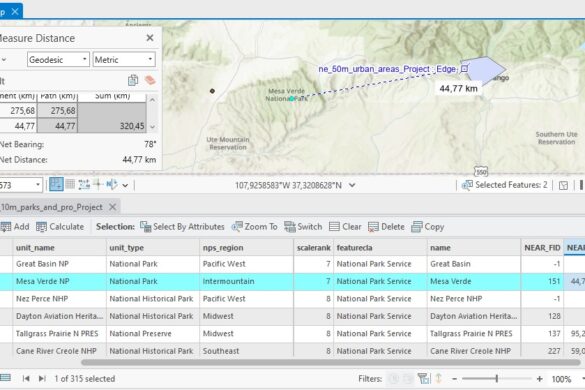Viewport: 585px width, 390px height.
Task: Toggle the map Grid icon
Action: pos(70,184)
